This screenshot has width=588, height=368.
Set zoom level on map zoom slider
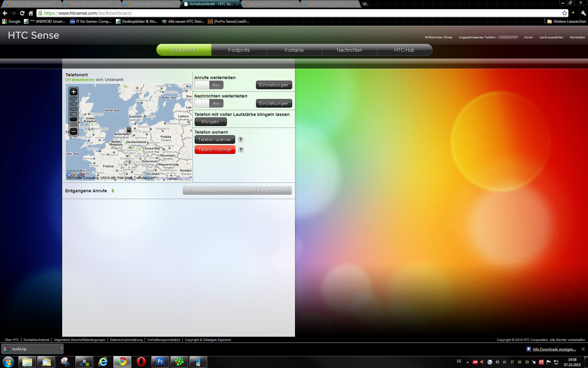click(74, 112)
